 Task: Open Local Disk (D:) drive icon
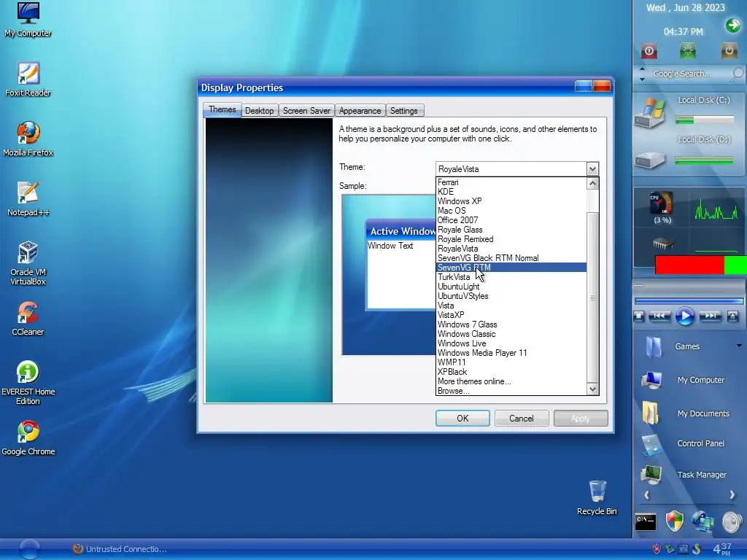pos(650,159)
